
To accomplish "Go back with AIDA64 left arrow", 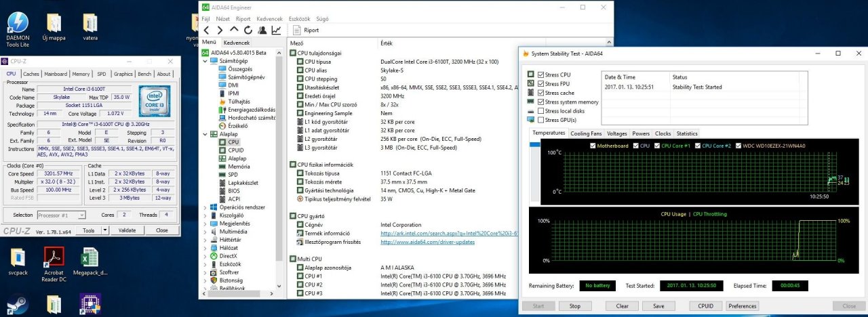I will [x=205, y=30].
